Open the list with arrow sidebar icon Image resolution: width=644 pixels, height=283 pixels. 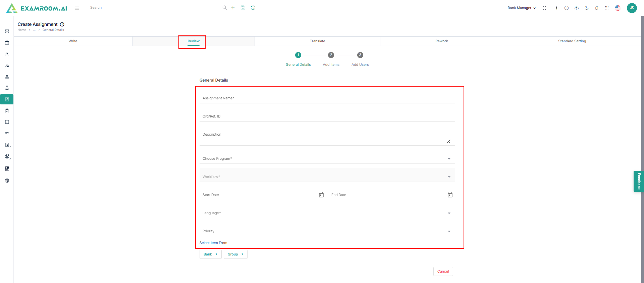click(7, 145)
